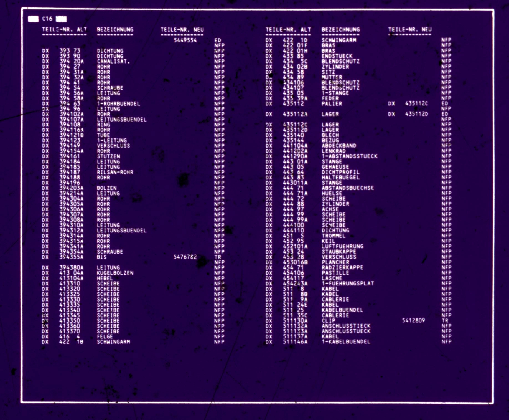Click the ANSCHLUSSTIECK description

(346, 326)
